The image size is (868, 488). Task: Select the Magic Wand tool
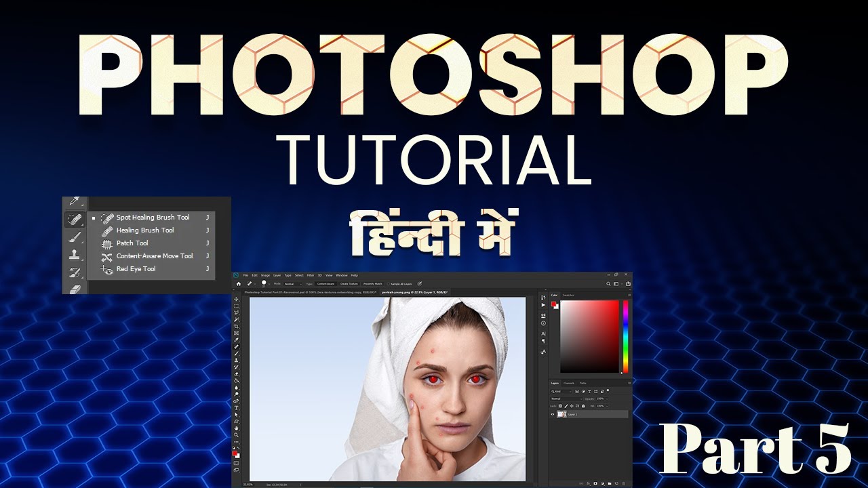coord(236,319)
